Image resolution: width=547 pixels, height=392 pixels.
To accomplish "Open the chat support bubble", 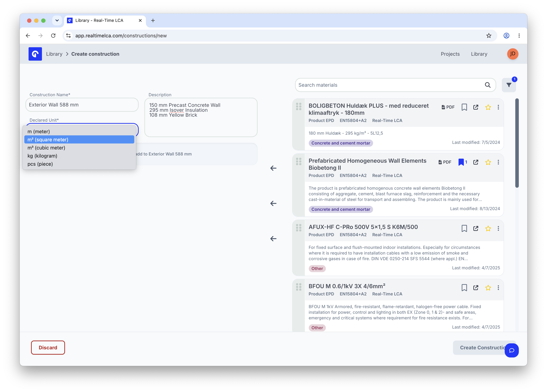I will [512, 350].
